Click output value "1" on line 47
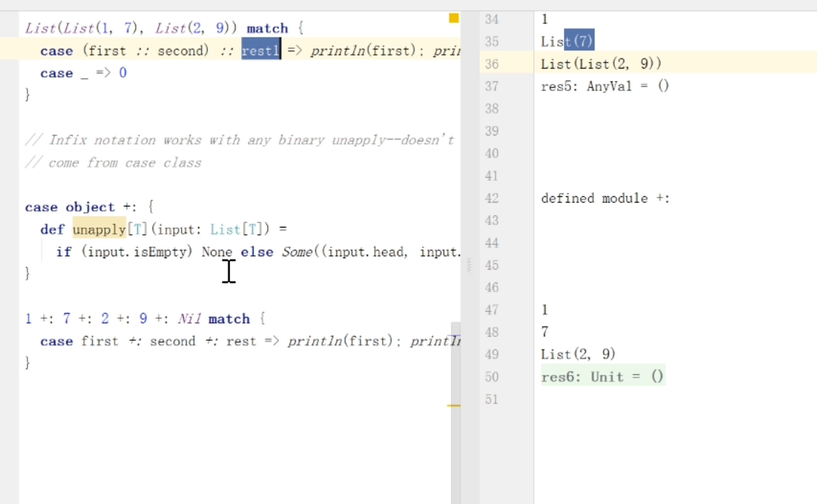817x504 pixels. click(x=544, y=309)
